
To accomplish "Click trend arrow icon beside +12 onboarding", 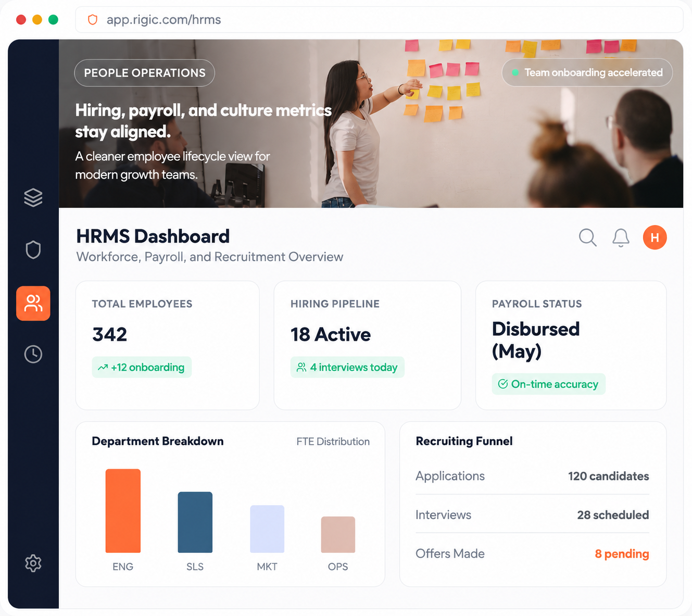I will click(x=103, y=368).
